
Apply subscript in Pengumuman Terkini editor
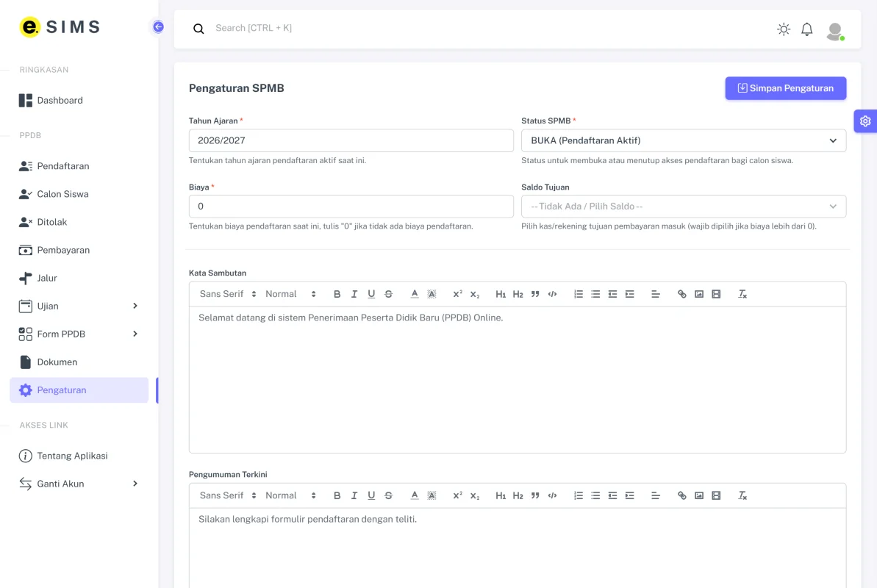[x=475, y=495]
